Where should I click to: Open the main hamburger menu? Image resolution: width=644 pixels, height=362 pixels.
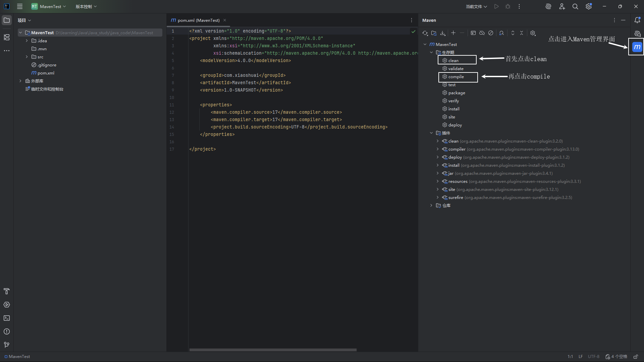pos(20,6)
